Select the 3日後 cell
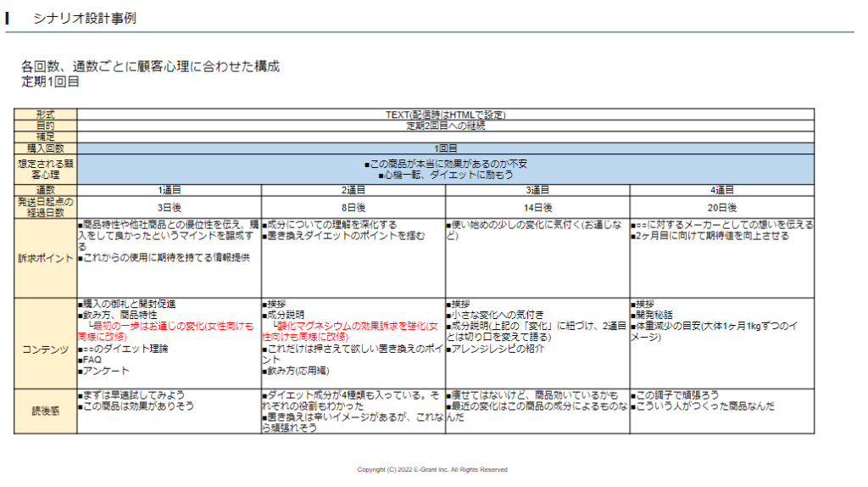Image resolution: width=868 pixels, height=487 pixels. (x=169, y=207)
